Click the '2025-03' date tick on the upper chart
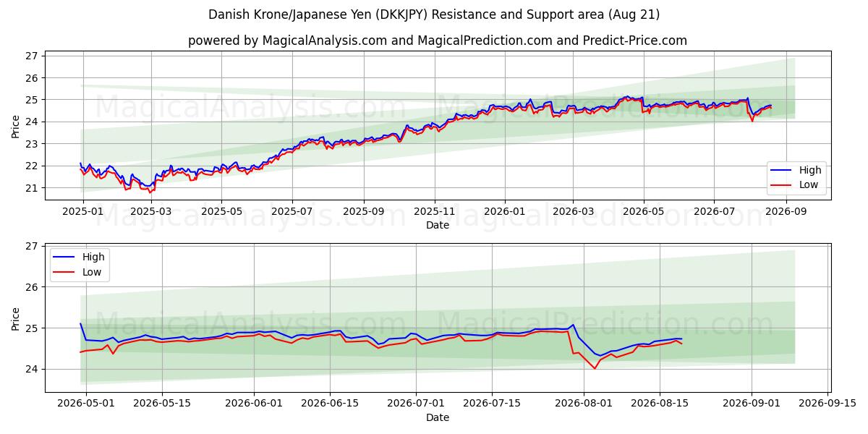 151,211
